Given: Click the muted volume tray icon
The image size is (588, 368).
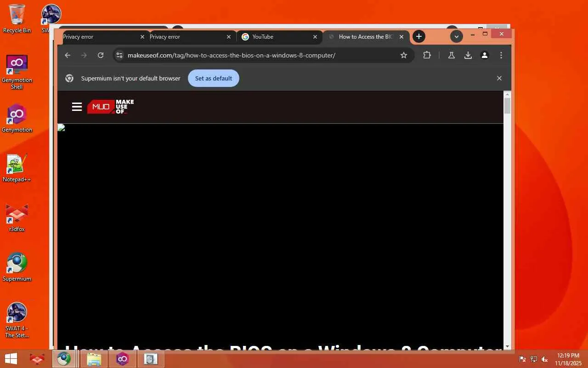Looking at the screenshot, I should (x=545, y=359).
